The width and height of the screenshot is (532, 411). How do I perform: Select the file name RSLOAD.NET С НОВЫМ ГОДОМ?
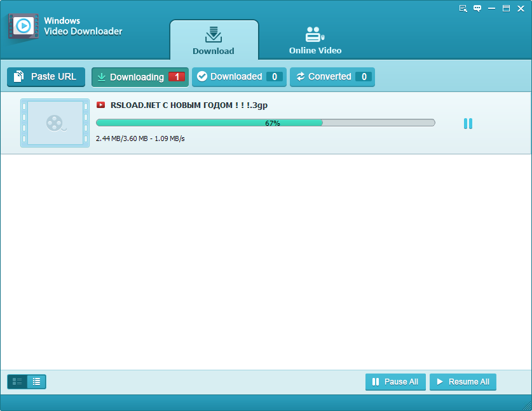[189, 105]
